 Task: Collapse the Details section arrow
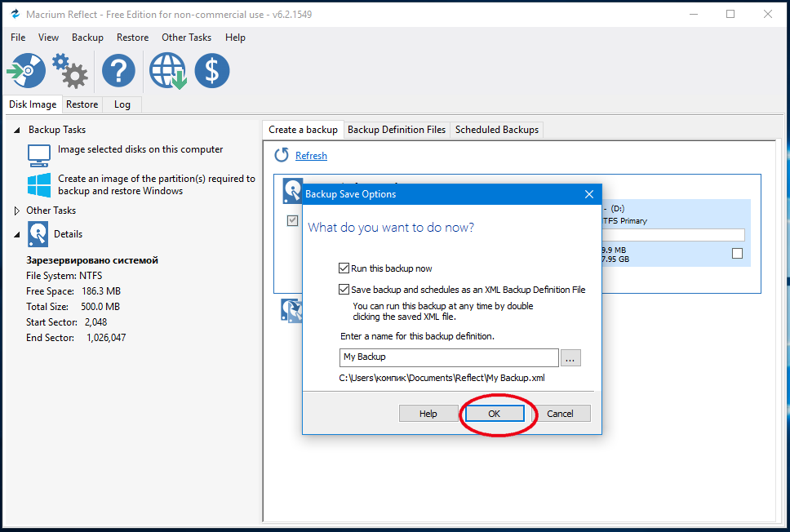pyautogui.click(x=16, y=234)
